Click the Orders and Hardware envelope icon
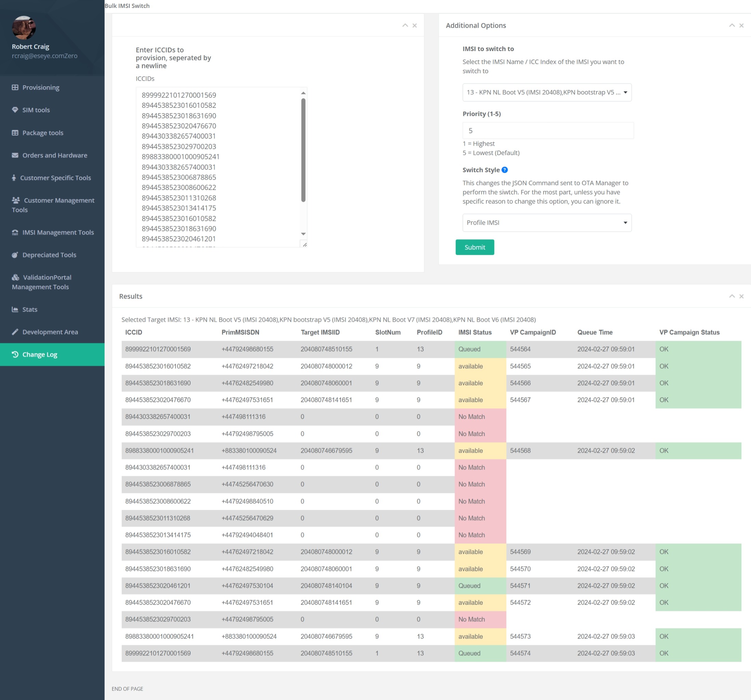 [x=15, y=155]
